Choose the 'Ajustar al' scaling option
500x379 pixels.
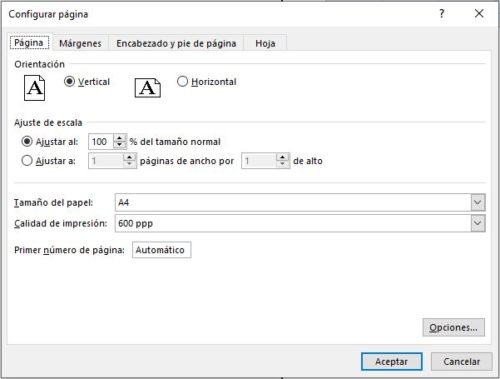(27, 142)
